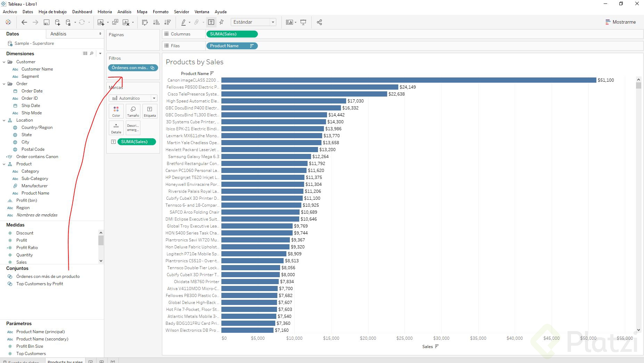644x363 pixels.
Task: Swap rows and columns icon
Action: pos(145,22)
